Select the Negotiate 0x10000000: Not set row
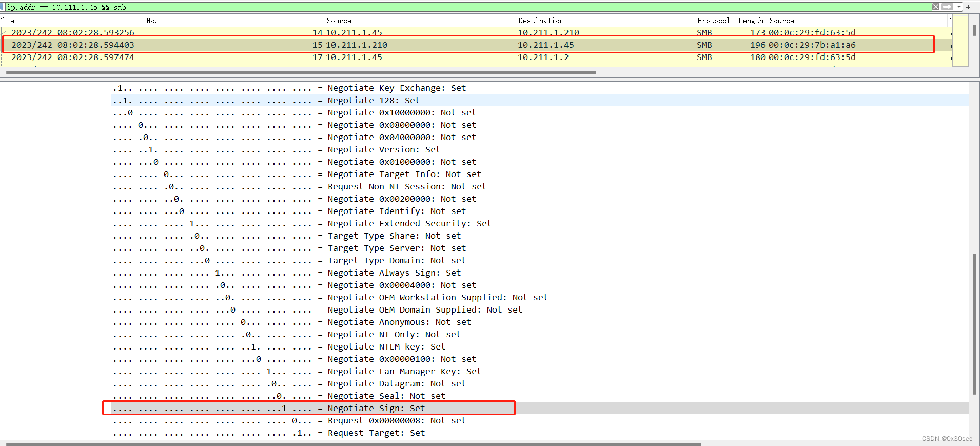This screenshot has width=980, height=446. click(540, 113)
